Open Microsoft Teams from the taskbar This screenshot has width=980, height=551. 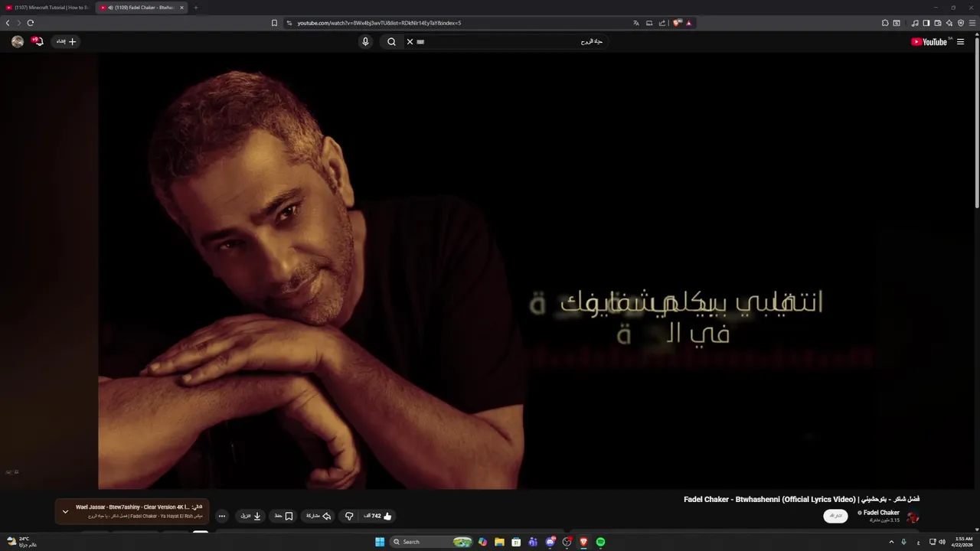pos(533,542)
